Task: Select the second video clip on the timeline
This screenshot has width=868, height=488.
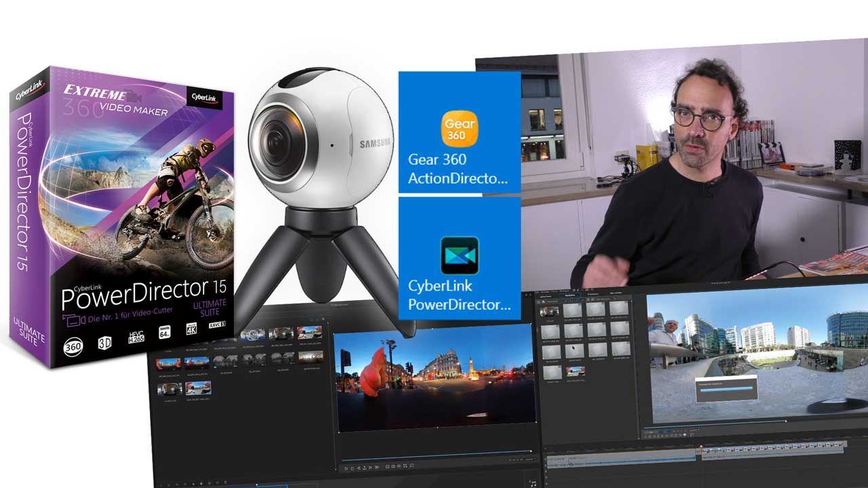Action: coord(773,448)
